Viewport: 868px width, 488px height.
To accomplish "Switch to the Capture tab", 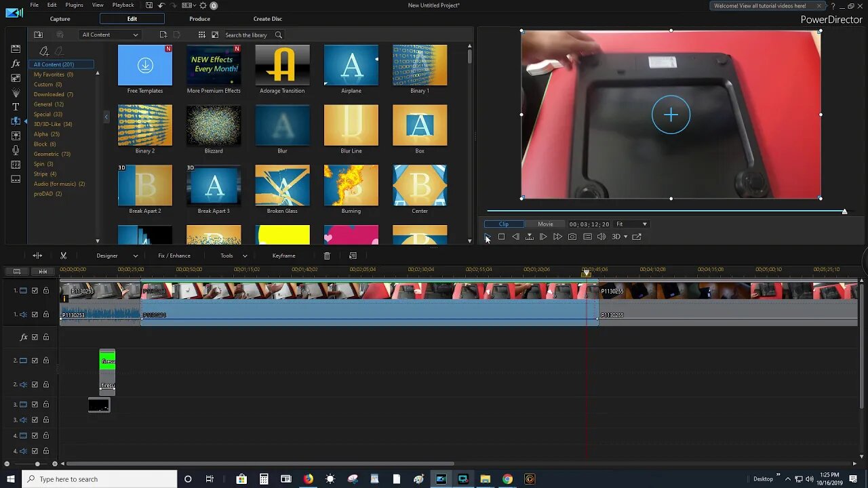I will 60,19.
